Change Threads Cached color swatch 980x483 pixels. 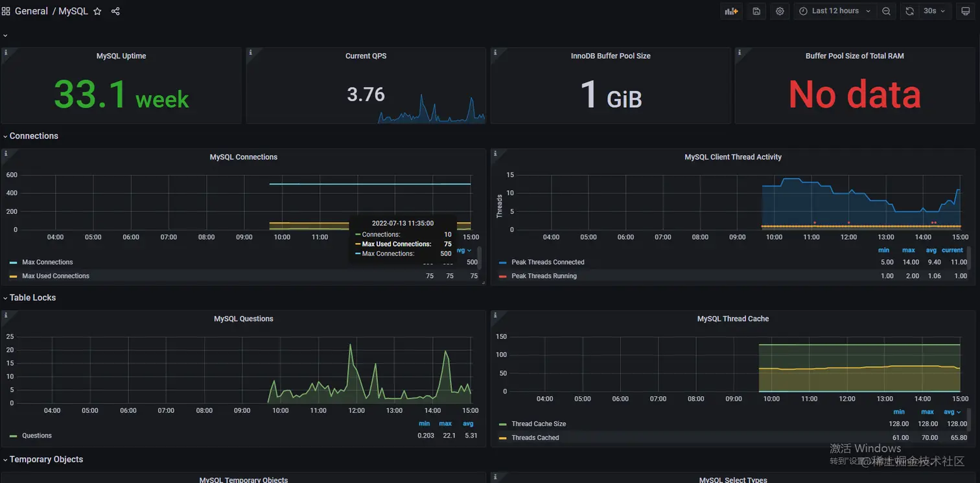pos(503,438)
